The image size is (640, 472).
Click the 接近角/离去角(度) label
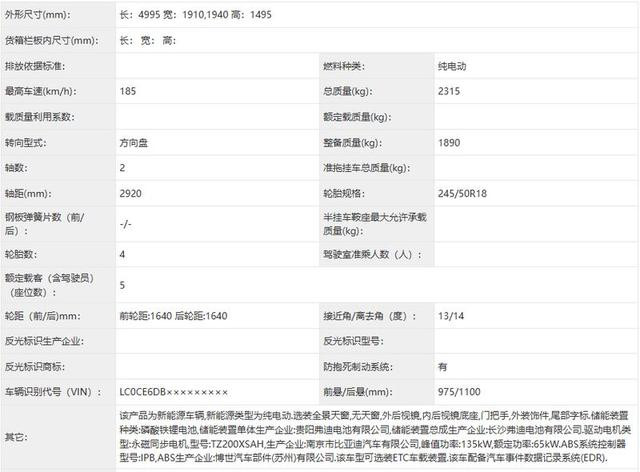[370, 316]
